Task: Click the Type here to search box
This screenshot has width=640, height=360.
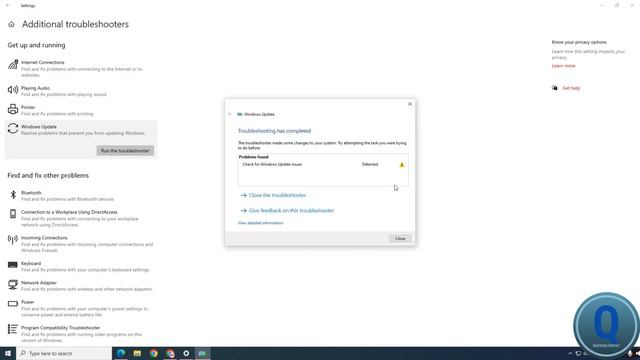Action: (64, 353)
